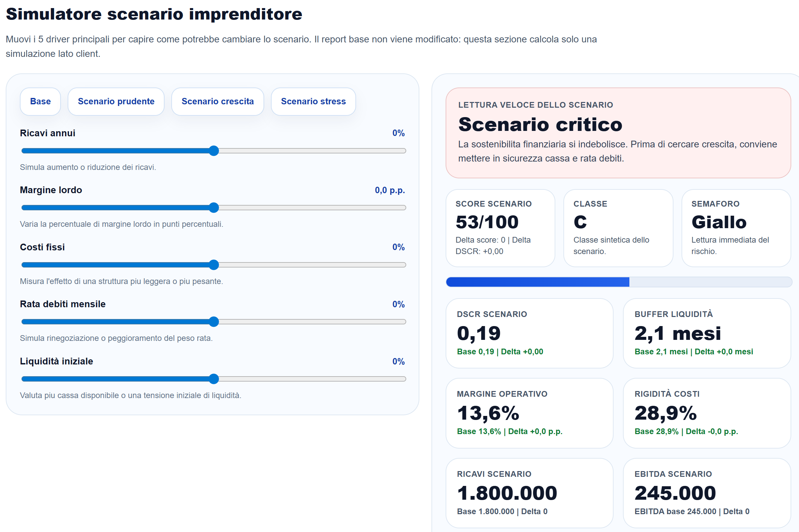Click the Liquidità iniziale slider handle
The height and width of the screenshot is (532, 799).
pos(213,379)
